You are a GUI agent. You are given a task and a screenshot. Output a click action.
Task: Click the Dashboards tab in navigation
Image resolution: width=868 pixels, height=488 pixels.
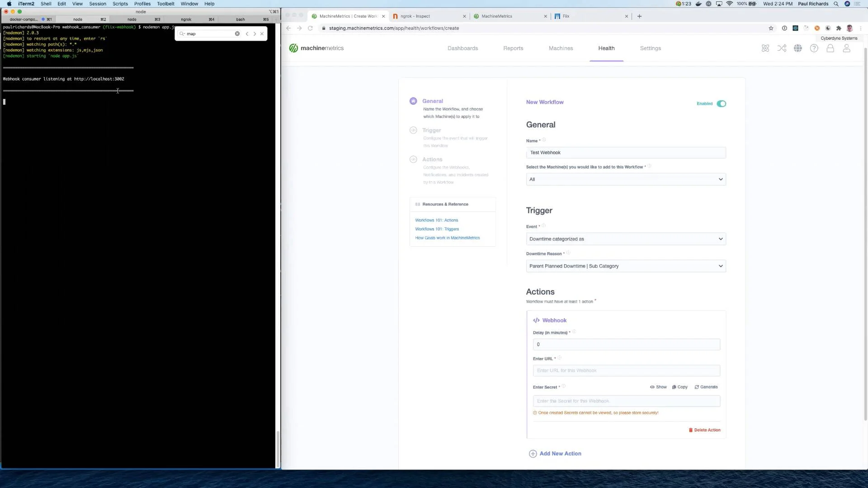(x=462, y=47)
